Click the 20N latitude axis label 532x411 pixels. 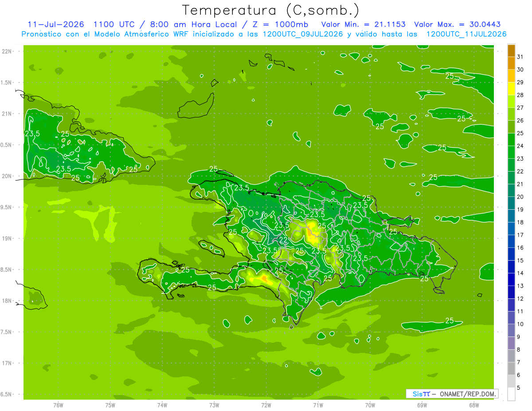pos(8,176)
